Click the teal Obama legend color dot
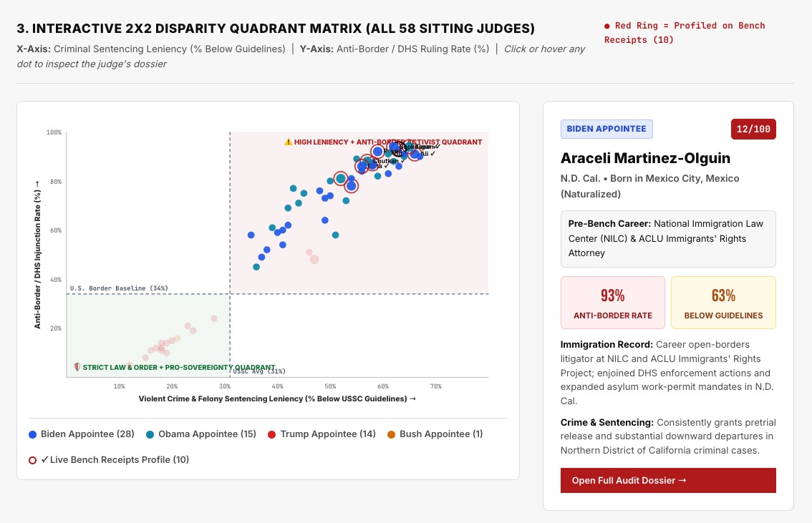 tap(150, 434)
